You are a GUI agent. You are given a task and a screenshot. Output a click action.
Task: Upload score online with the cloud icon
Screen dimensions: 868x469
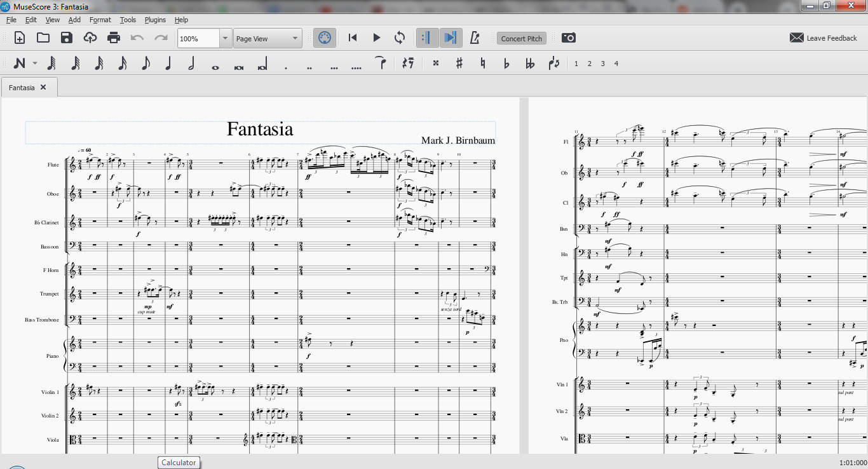[90, 38]
